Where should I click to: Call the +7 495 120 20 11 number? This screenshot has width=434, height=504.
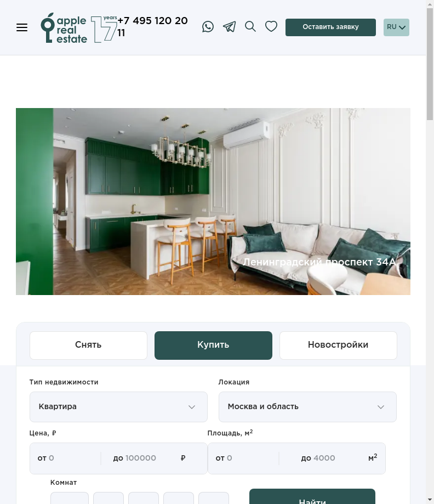152,27
